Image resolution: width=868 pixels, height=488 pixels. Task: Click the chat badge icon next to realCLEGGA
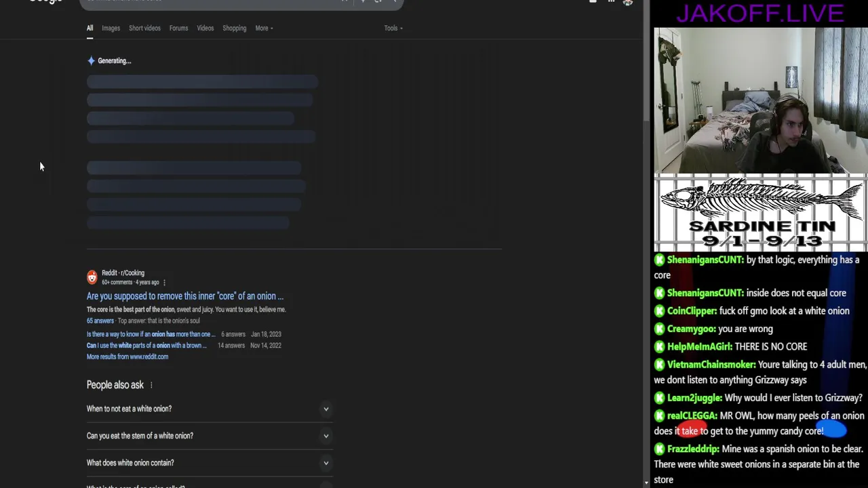(659, 416)
